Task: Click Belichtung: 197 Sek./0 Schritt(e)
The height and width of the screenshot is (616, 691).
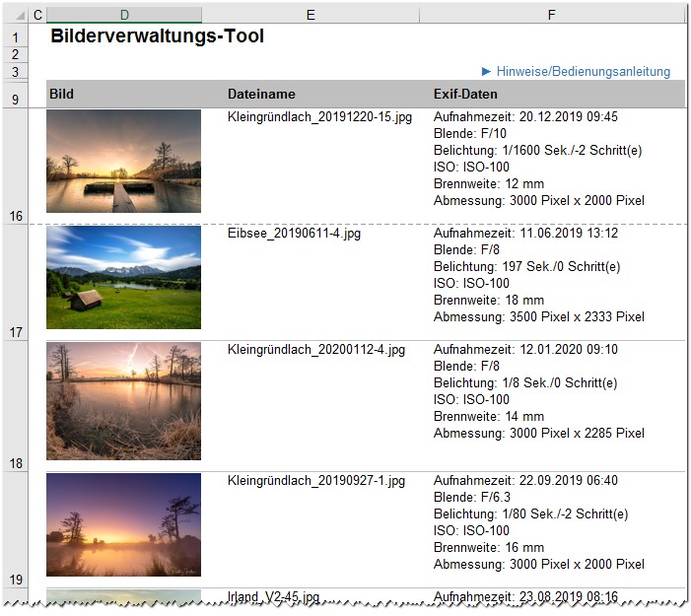Action: pyautogui.click(x=526, y=266)
